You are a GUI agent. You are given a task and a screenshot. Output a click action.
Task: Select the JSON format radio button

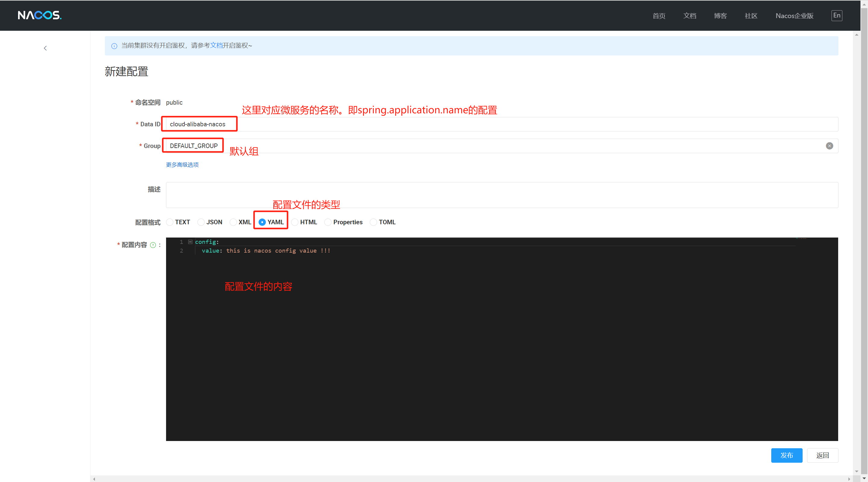(201, 222)
